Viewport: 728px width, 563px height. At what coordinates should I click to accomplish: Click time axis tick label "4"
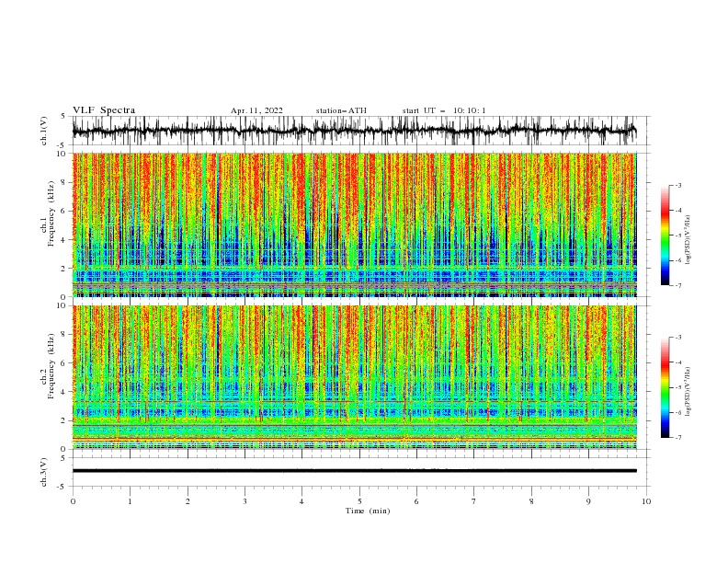(302, 501)
